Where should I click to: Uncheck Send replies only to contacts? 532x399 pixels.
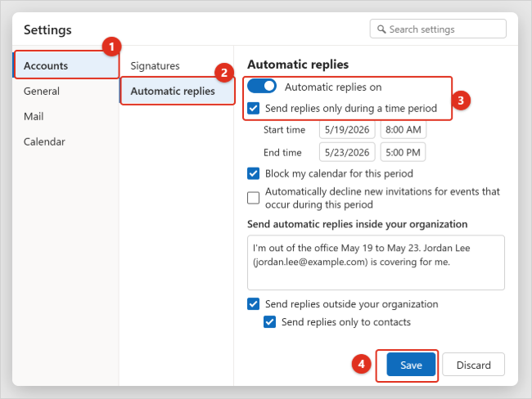coord(270,321)
